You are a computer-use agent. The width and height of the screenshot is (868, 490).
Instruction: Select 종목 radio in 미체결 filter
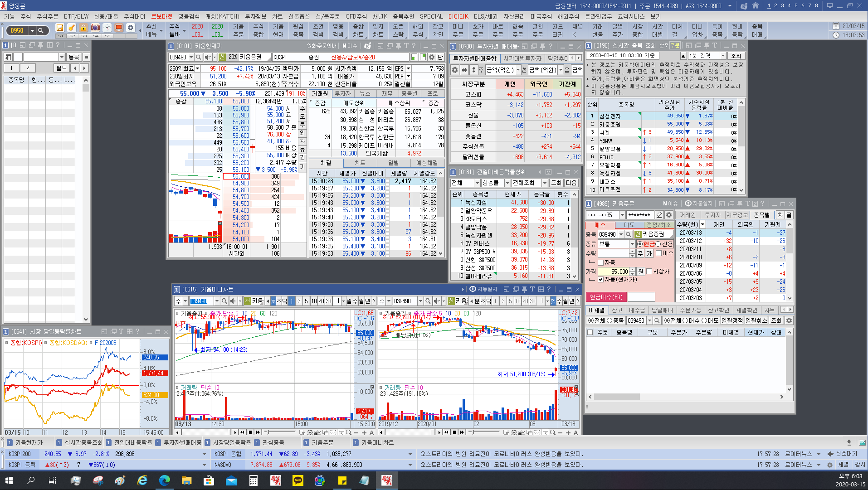(610, 320)
